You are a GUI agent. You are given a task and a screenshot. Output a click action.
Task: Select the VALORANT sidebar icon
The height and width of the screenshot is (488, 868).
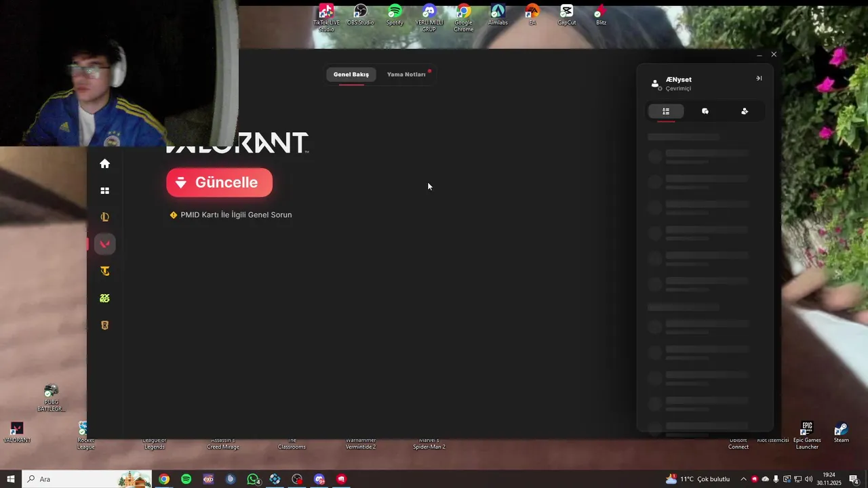(105, 244)
